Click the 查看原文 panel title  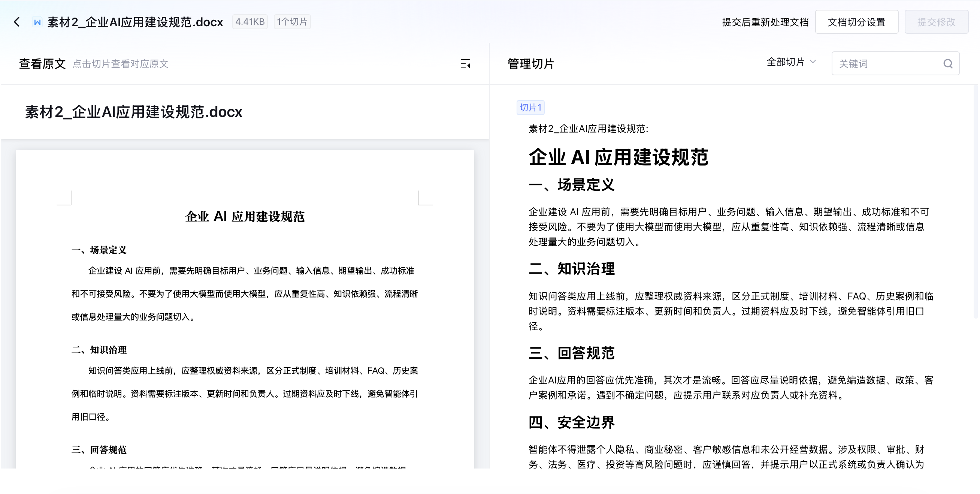pyautogui.click(x=42, y=64)
